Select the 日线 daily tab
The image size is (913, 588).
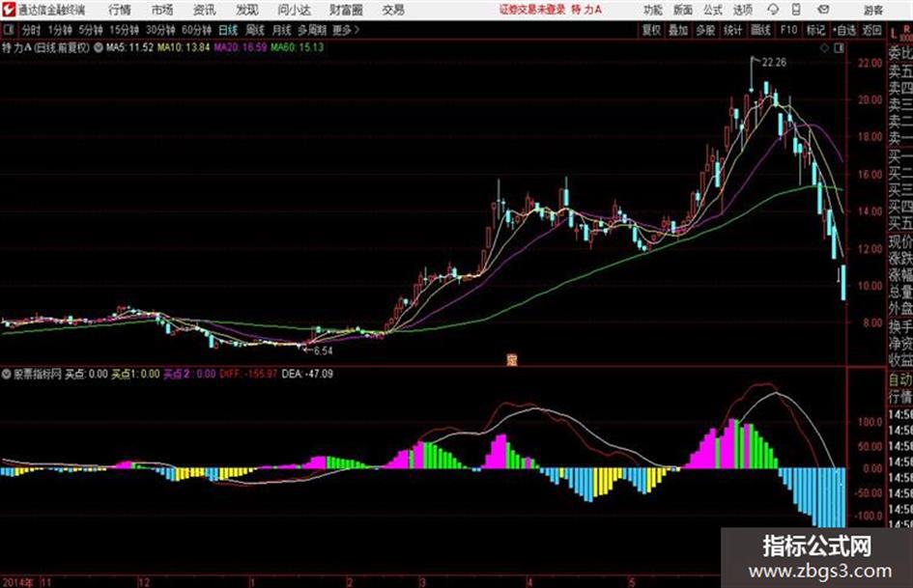[x=228, y=30]
